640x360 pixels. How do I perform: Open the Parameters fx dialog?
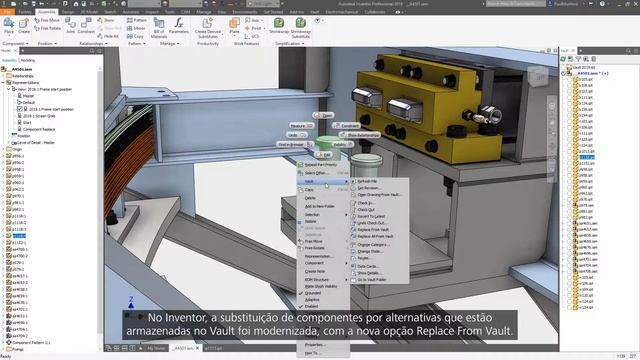[179, 26]
